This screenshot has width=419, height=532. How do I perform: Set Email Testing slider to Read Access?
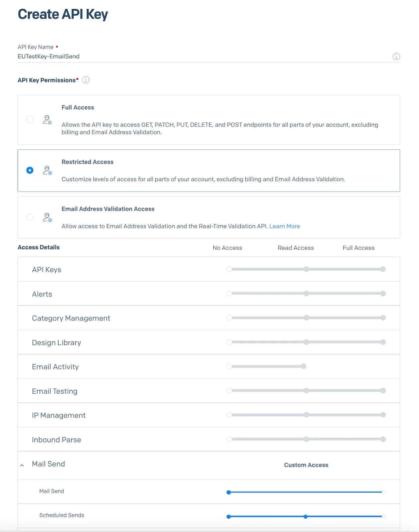(x=306, y=390)
